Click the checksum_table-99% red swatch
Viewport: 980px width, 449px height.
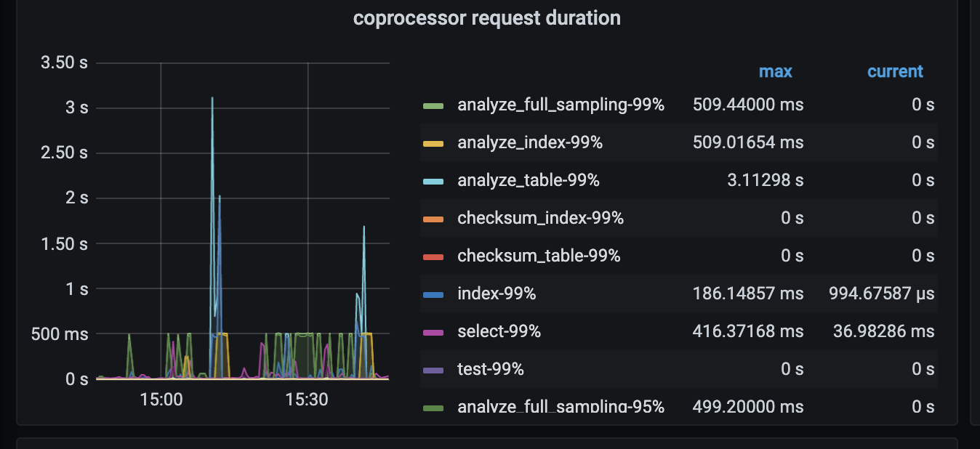pos(433,256)
